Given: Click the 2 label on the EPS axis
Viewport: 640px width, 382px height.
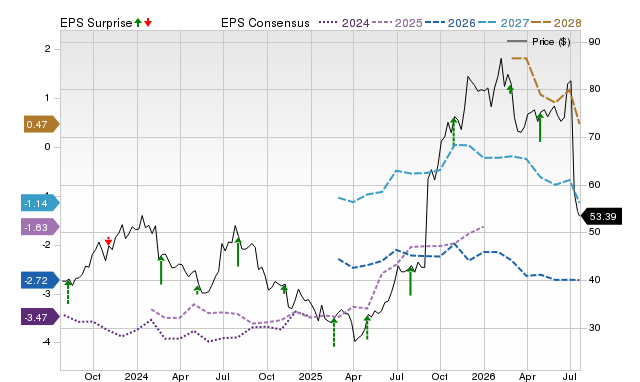Looking at the screenshot, I should [x=48, y=49].
